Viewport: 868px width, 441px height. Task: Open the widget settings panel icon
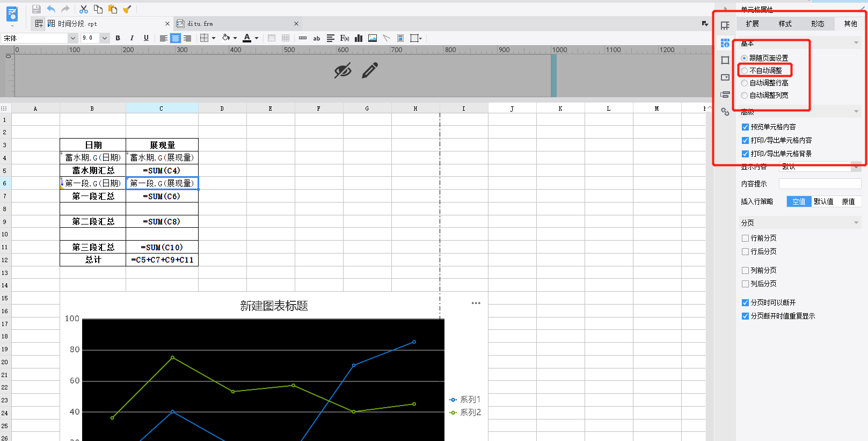[725, 77]
